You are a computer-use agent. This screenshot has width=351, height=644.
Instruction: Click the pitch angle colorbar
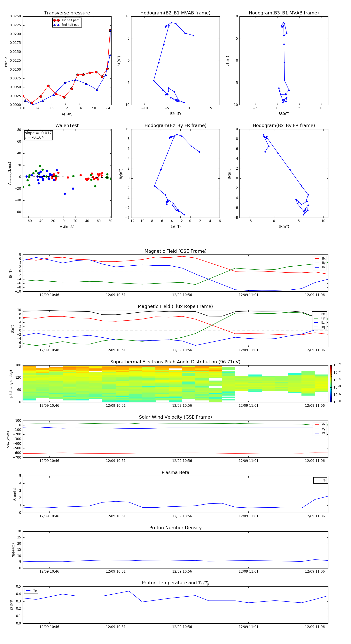point(331,384)
